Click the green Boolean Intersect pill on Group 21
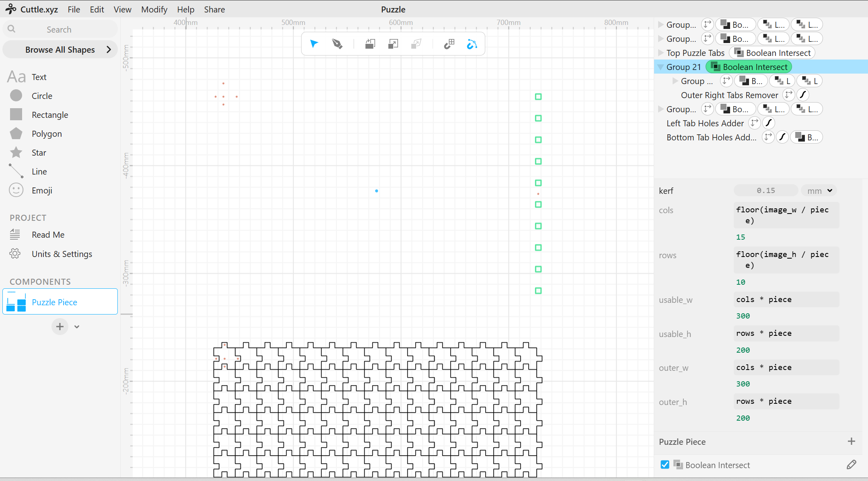 pos(749,67)
